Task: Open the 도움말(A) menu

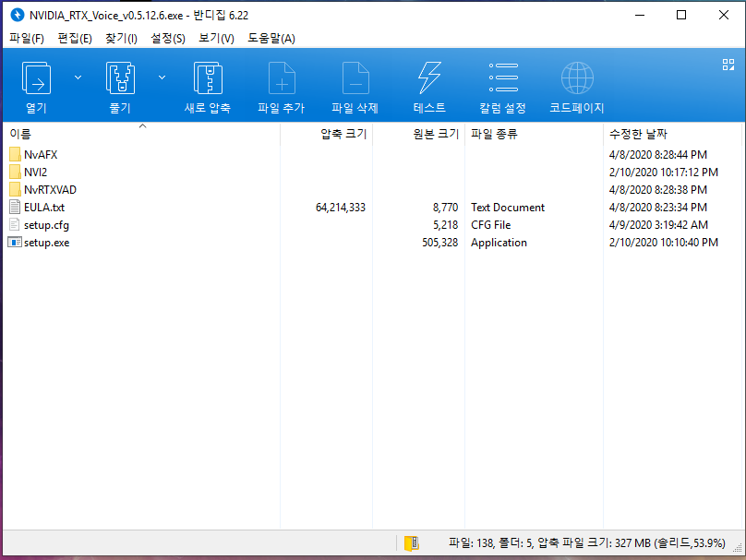Action: point(271,38)
